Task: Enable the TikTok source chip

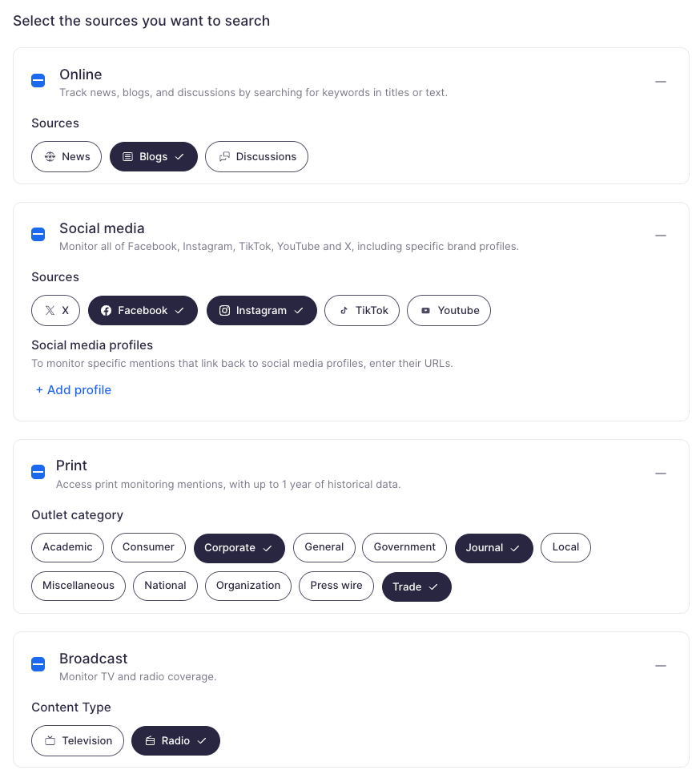Action: [362, 311]
